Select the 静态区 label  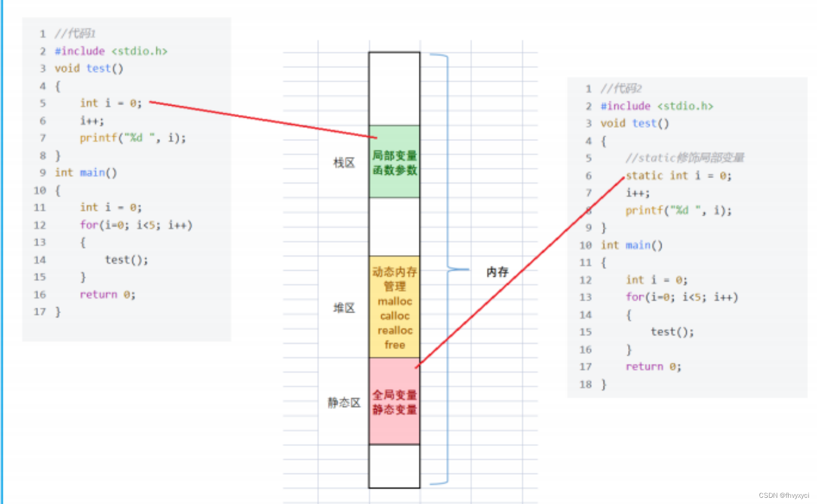point(344,403)
